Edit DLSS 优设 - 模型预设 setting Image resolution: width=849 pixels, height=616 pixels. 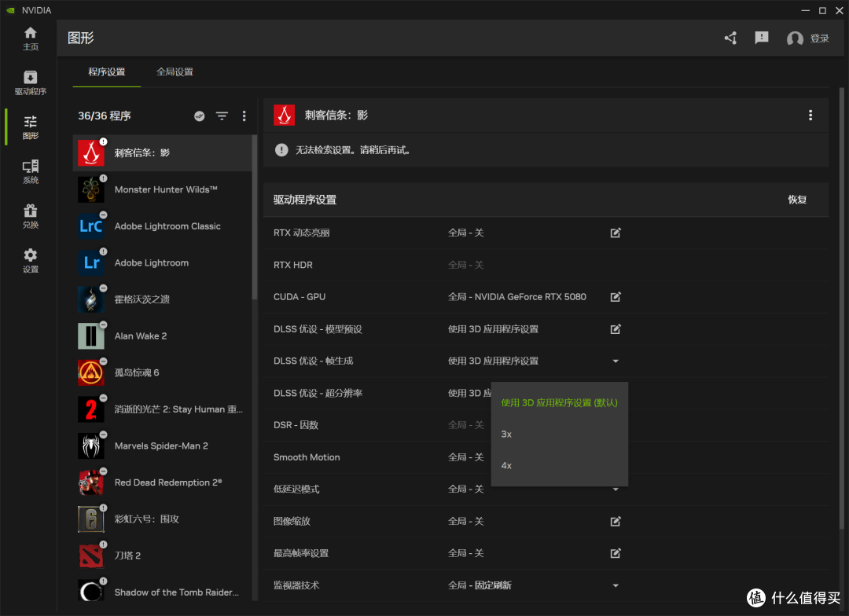pyautogui.click(x=615, y=329)
